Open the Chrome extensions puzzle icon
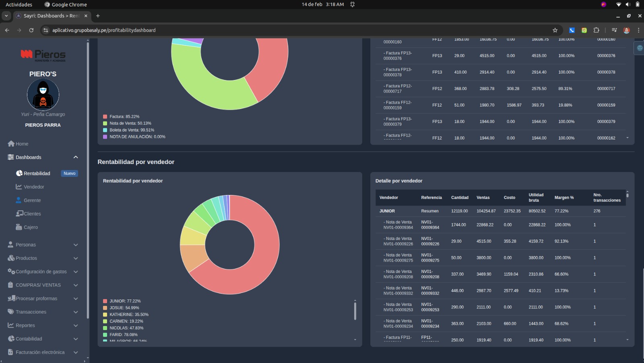Screen dimensions: 644x363 pyautogui.click(x=597, y=30)
